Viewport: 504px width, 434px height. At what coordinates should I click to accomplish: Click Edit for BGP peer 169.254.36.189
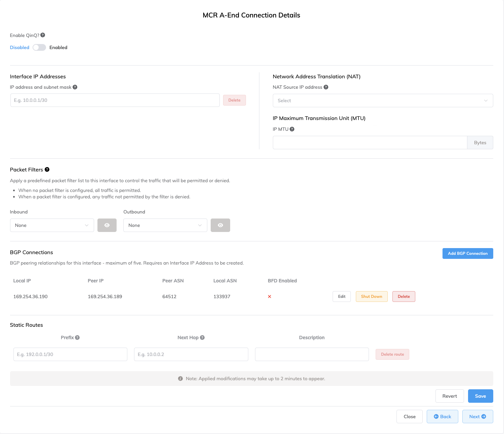(341, 297)
